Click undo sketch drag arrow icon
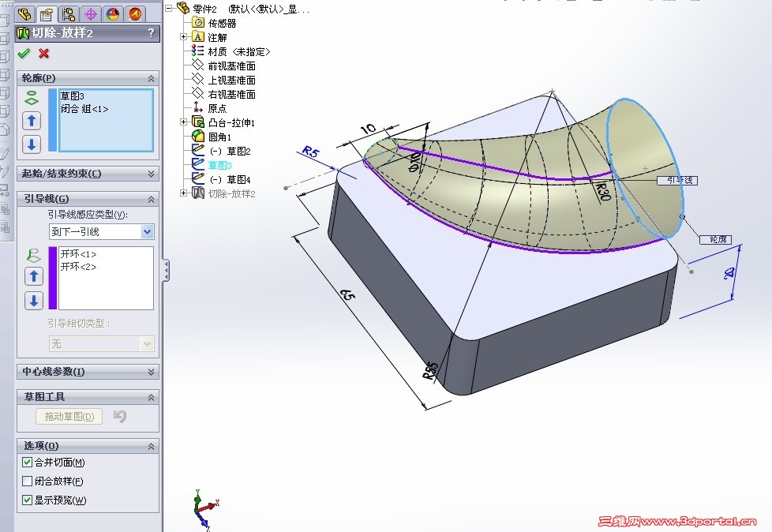 coord(120,416)
